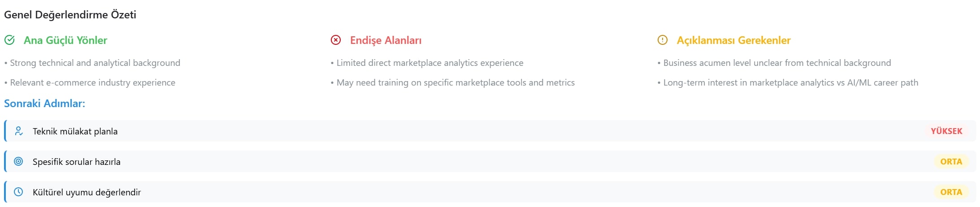Select the Business acumen level unclear item

click(x=777, y=63)
